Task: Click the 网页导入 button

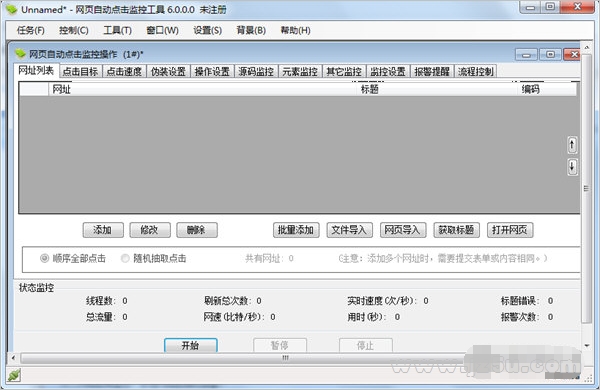Action: pyautogui.click(x=403, y=230)
